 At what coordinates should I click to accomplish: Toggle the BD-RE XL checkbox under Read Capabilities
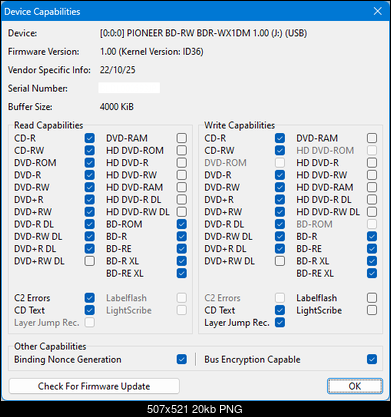tap(182, 273)
